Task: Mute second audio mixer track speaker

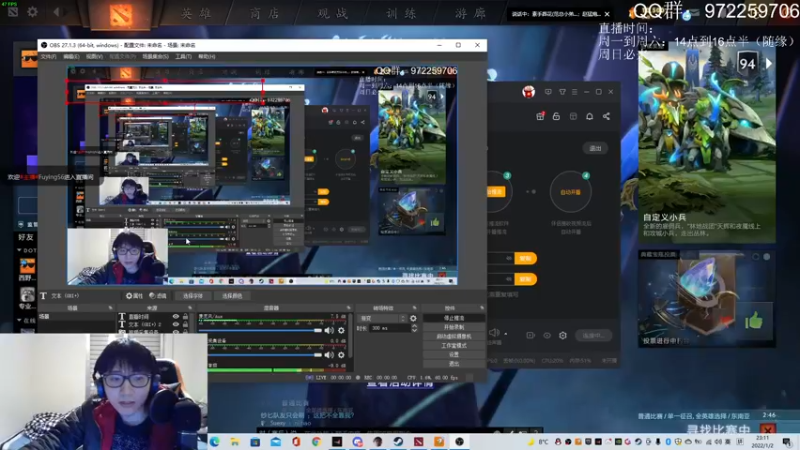Action: [x=329, y=355]
